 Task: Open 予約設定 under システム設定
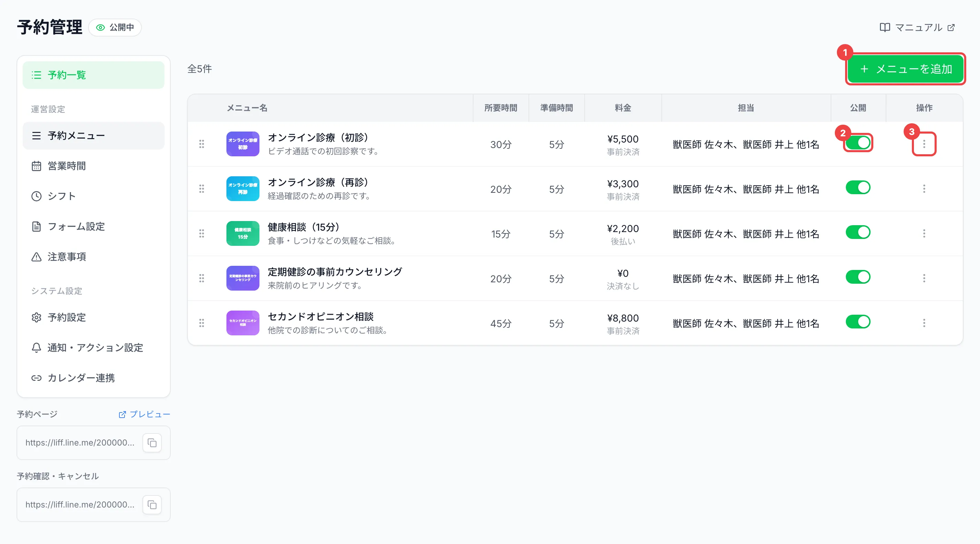coord(94,317)
